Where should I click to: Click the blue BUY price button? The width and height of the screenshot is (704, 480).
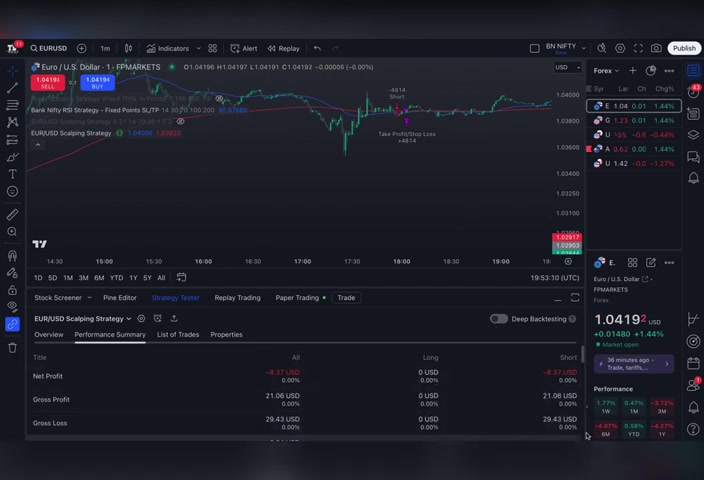(97, 82)
